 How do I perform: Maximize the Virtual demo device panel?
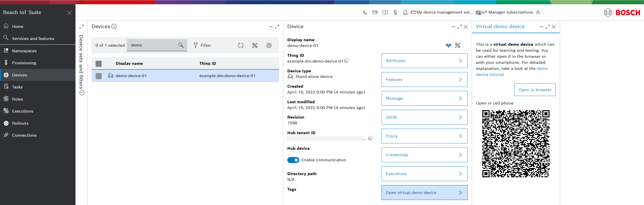point(548,27)
